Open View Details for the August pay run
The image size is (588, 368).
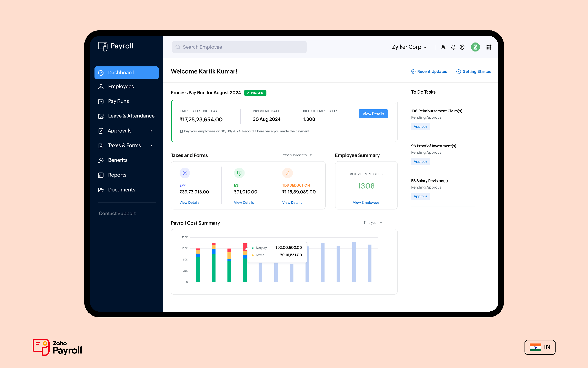[x=373, y=114]
